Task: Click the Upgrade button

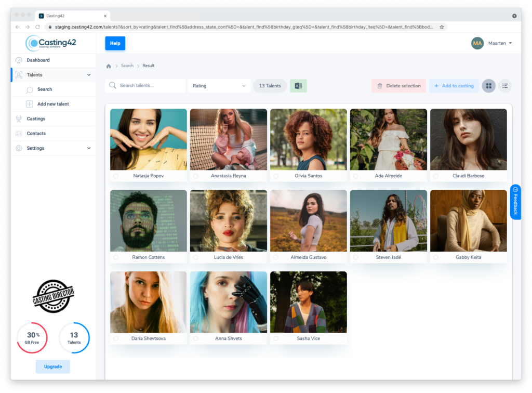Action: click(53, 366)
